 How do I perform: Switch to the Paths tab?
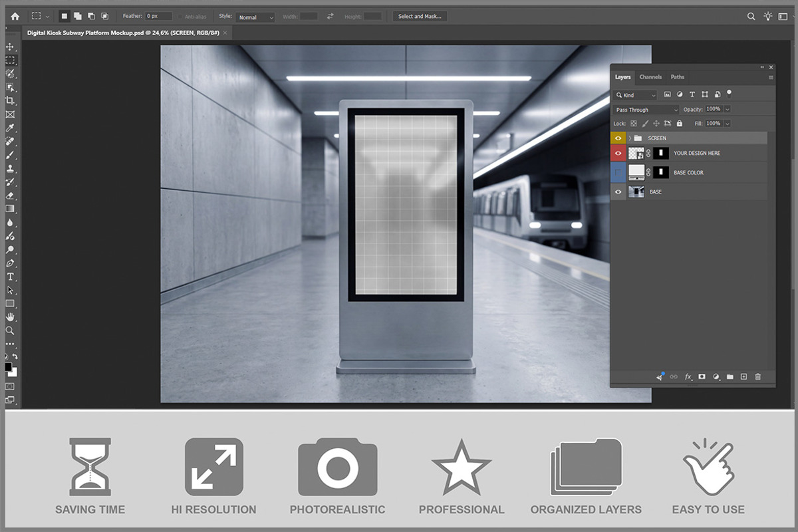678,77
